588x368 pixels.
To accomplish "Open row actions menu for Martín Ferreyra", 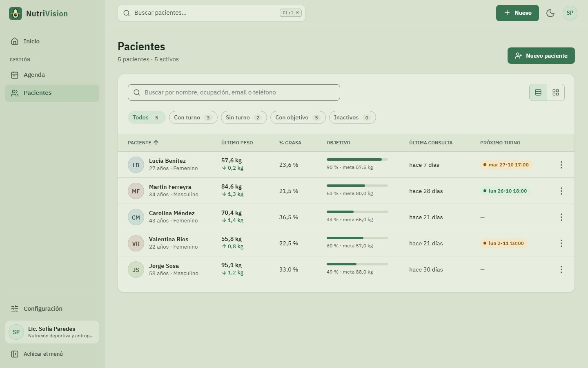I will click(561, 191).
